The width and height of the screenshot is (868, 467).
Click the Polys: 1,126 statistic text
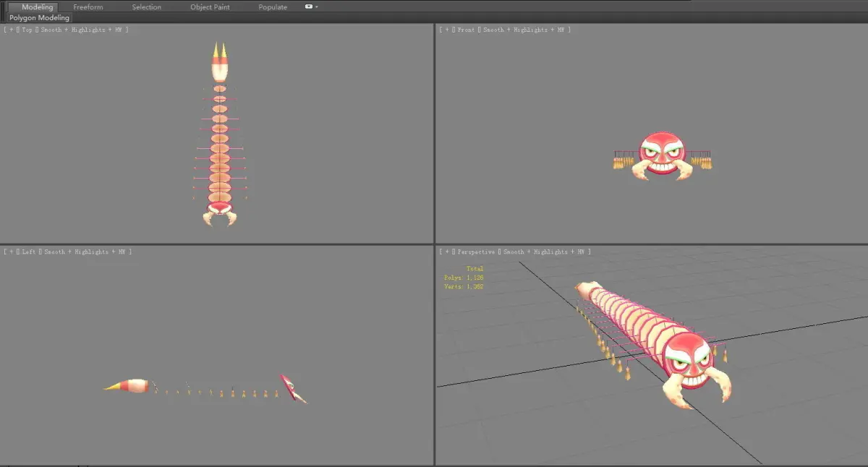tap(464, 278)
